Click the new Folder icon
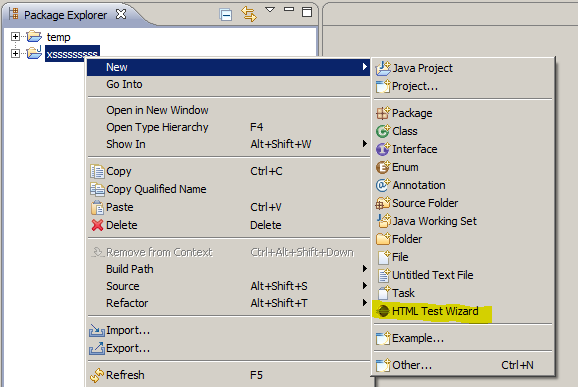Screen dimensions: 578x387 click(383, 239)
